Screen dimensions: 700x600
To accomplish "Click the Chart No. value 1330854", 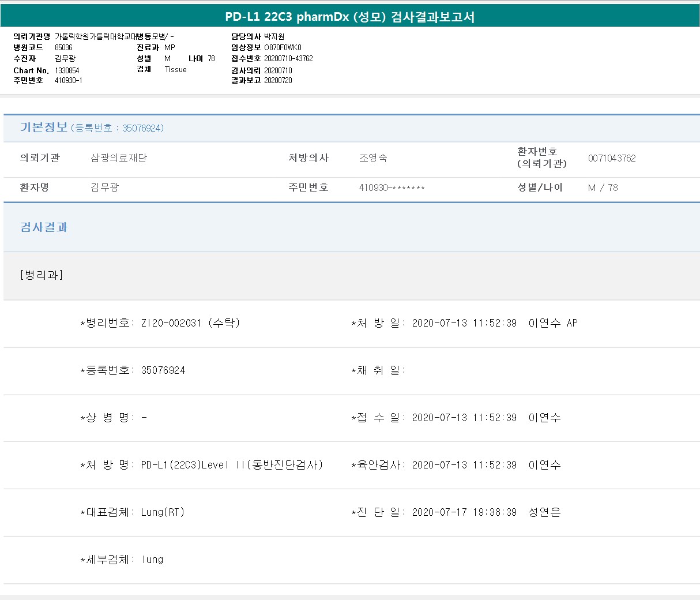I will (x=67, y=70).
